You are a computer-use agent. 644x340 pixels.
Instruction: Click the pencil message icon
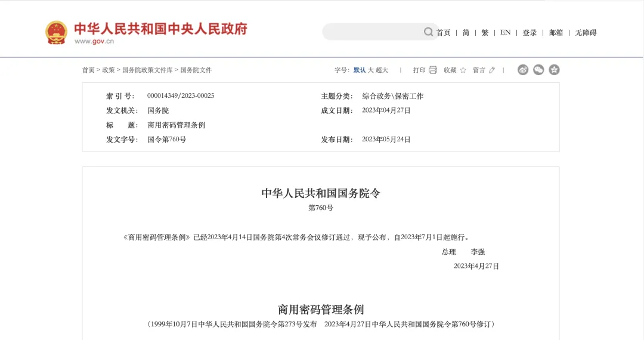[x=492, y=70]
